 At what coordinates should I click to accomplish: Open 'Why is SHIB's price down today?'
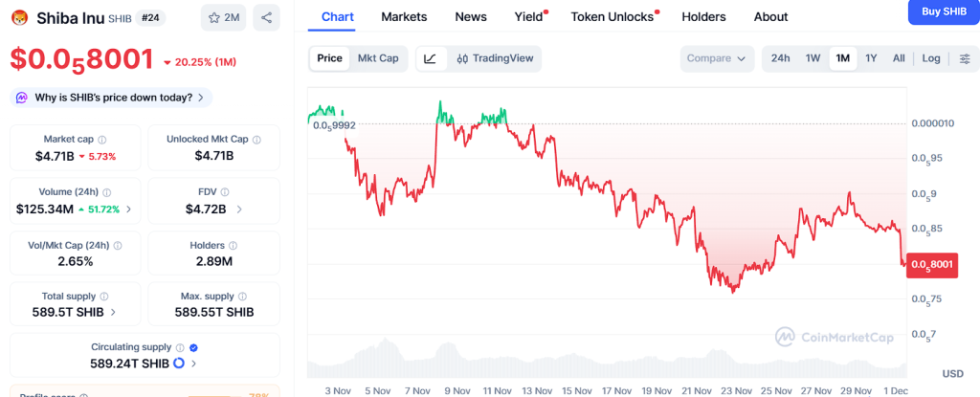[x=110, y=98]
